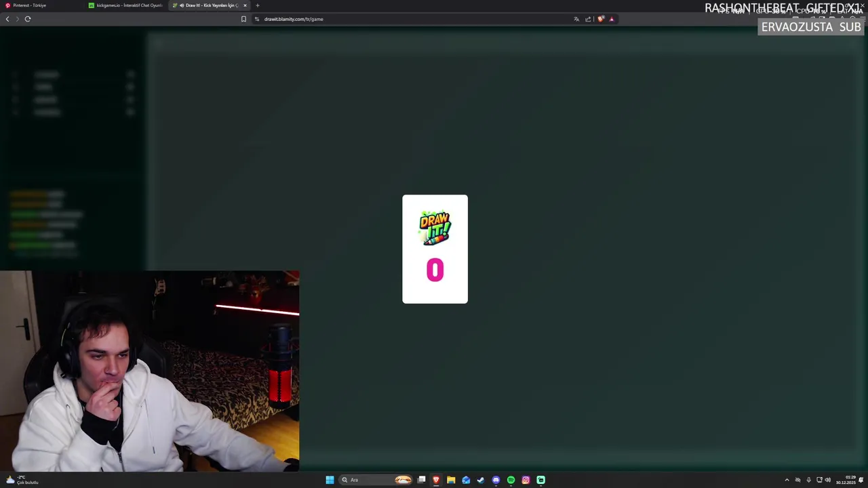The width and height of the screenshot is (868, 488).
Task: Switch to the kickgames.io tab
Action: coord(126,5)
